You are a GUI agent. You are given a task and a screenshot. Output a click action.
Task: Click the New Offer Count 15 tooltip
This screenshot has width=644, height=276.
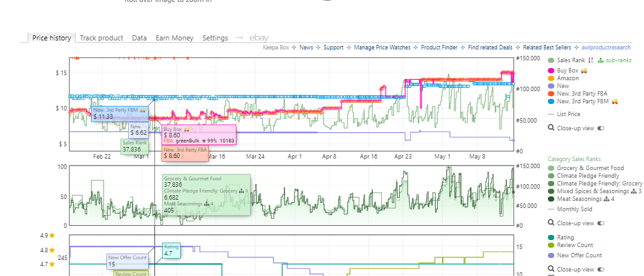[128, 261]
